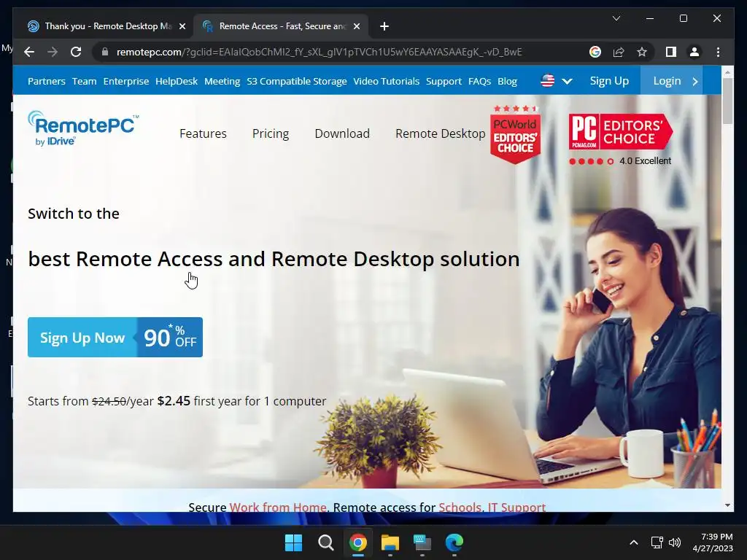
Task: Close the 'Thank you - Remote Desktop' tab
Action: 182,26
